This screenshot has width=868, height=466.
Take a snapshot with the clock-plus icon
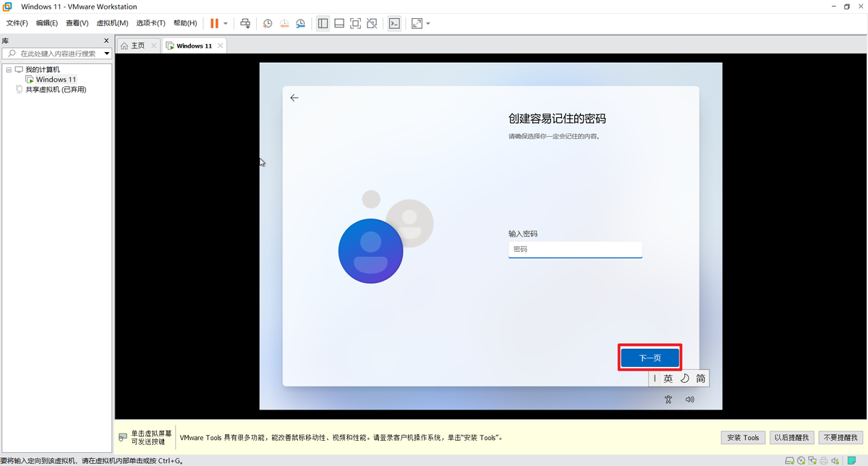(x=268, y=23)
